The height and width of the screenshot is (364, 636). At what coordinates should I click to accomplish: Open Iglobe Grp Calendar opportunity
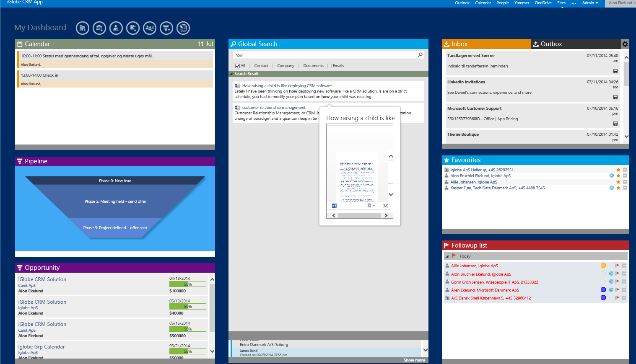(x=41, y=347)
